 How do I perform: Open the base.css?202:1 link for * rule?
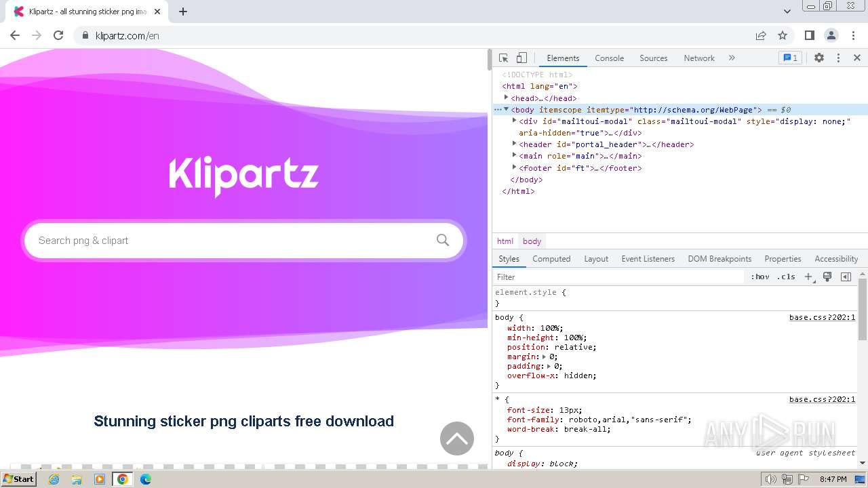tap(822, 399)
